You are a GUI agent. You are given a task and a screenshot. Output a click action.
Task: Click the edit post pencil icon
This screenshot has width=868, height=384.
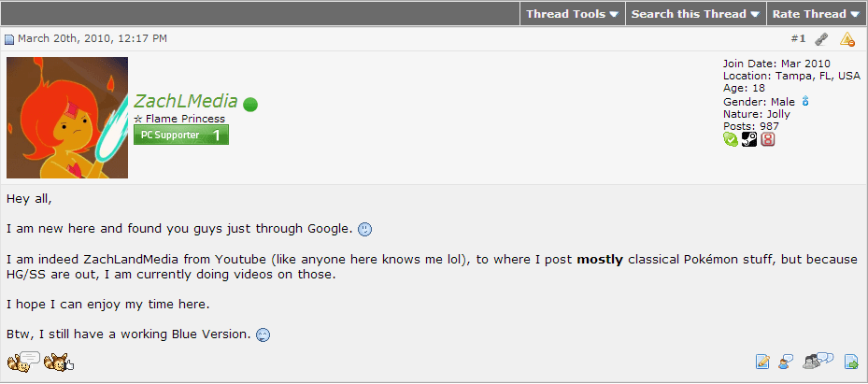coord(762,362)
